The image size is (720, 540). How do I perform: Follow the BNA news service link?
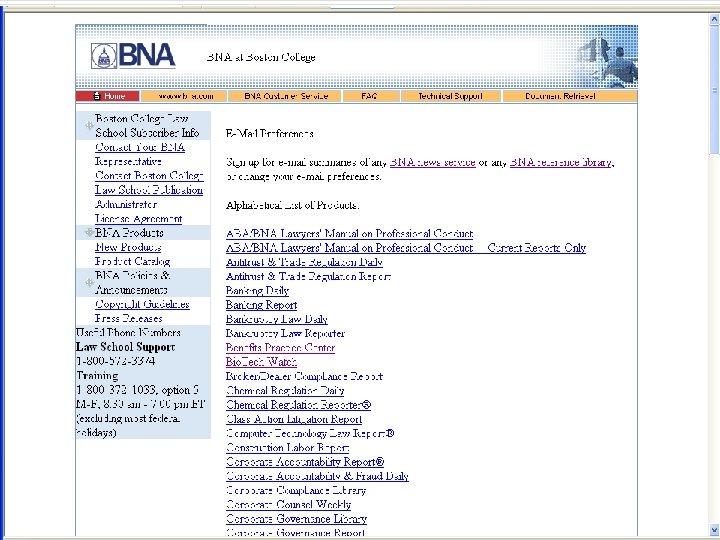[x=432, y=162]
